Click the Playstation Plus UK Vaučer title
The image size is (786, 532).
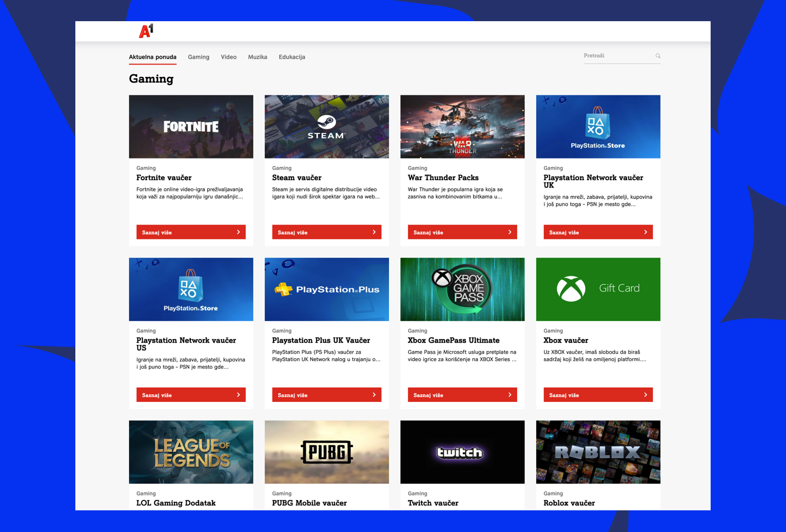pos(321,340)
